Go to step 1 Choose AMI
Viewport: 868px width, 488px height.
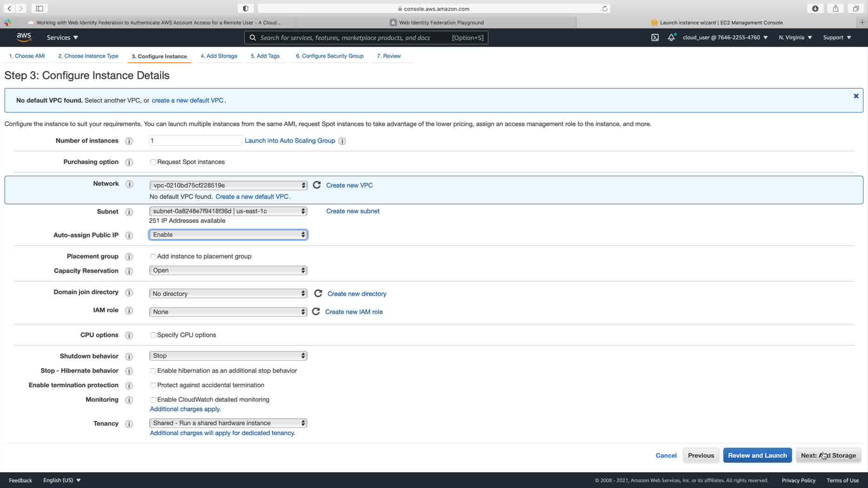27,56
